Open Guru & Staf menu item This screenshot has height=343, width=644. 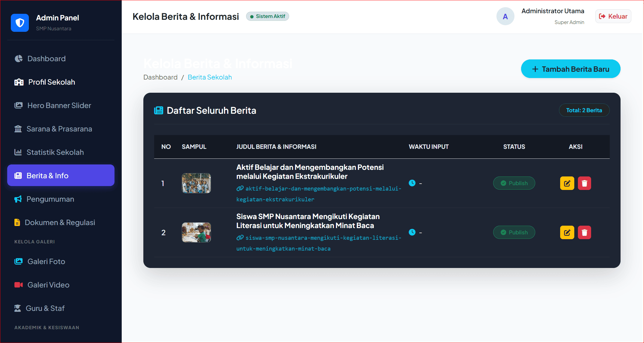pos(61,308)
